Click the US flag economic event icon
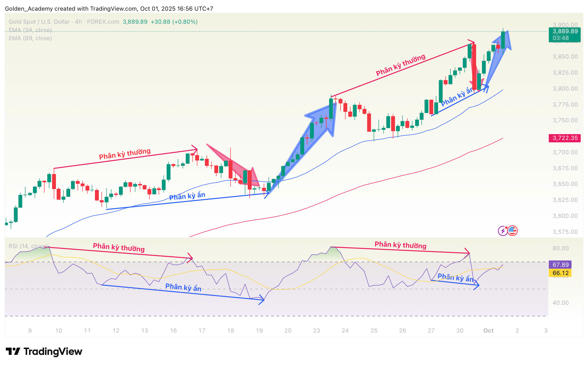The width and height of the screenshot is (588, 366). pos(512,231)
